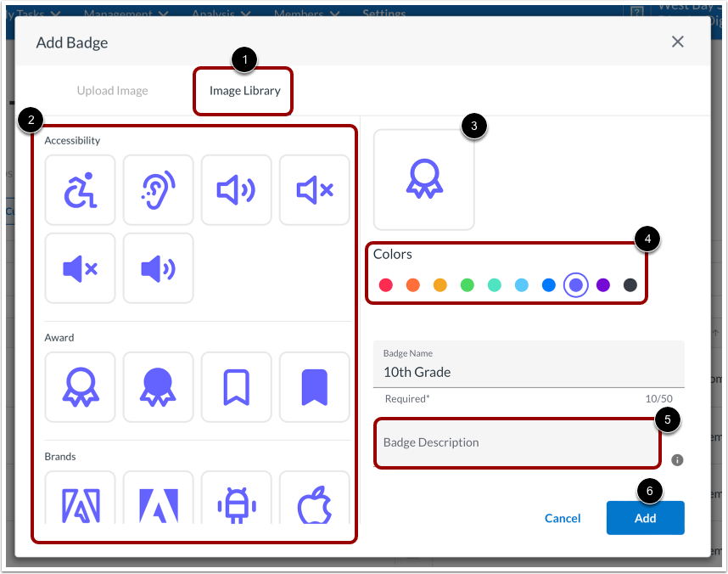Screen dimensions: 728x574
Task: Select the purple color swatch
Action: [603, 285]
